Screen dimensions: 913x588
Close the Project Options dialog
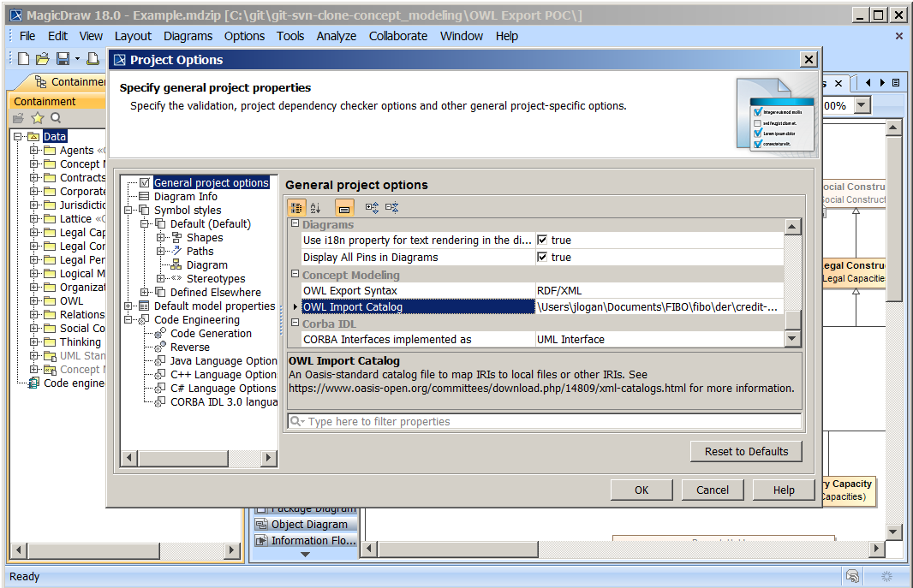[x=809, y=59]
